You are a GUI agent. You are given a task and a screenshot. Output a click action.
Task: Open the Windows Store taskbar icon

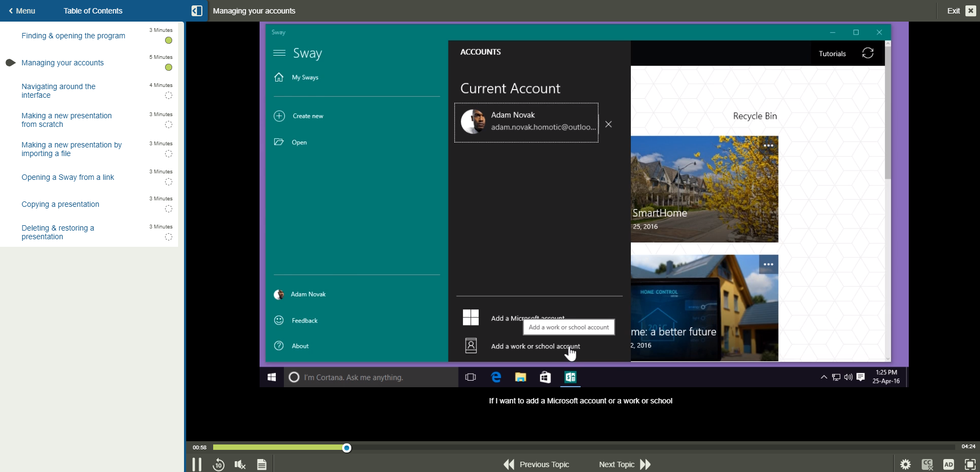click(x=546, y=377)
